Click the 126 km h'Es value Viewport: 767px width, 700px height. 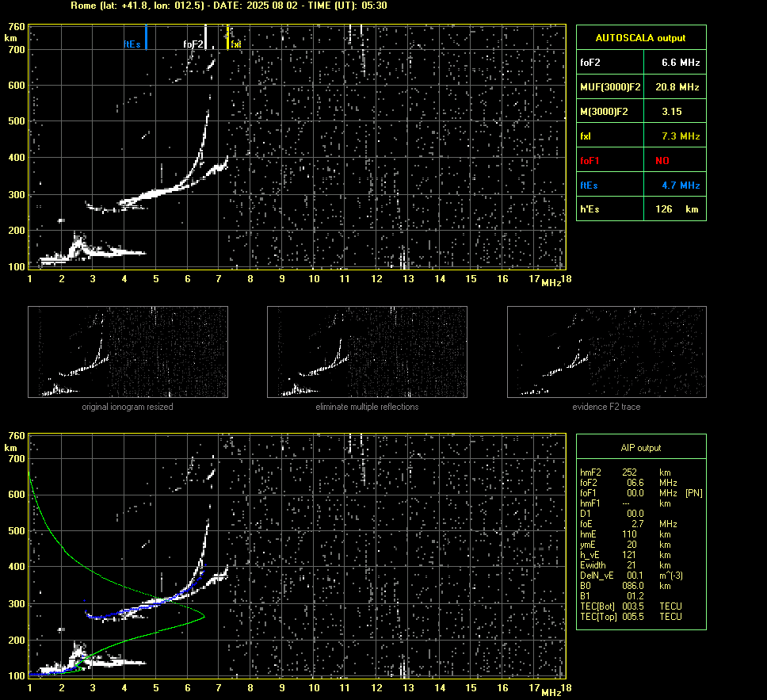pyautogui.click(x=677, y=209)
